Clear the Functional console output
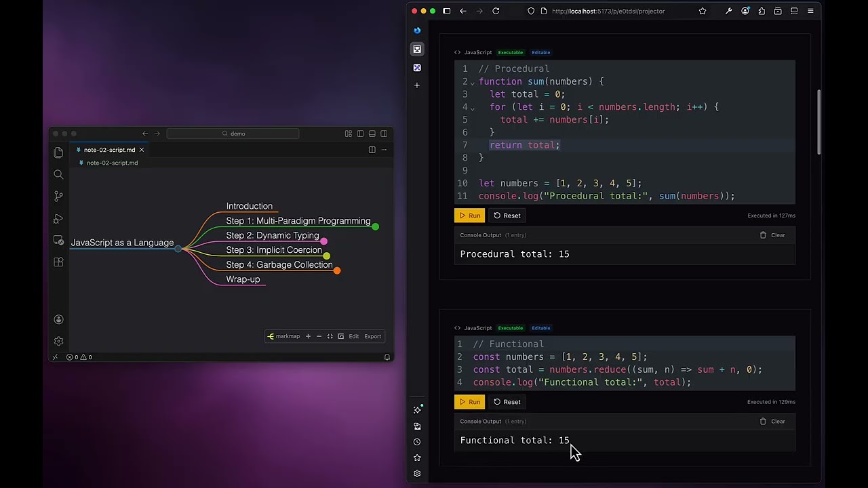This screenshot has width=868, height=488. (772, 422)
